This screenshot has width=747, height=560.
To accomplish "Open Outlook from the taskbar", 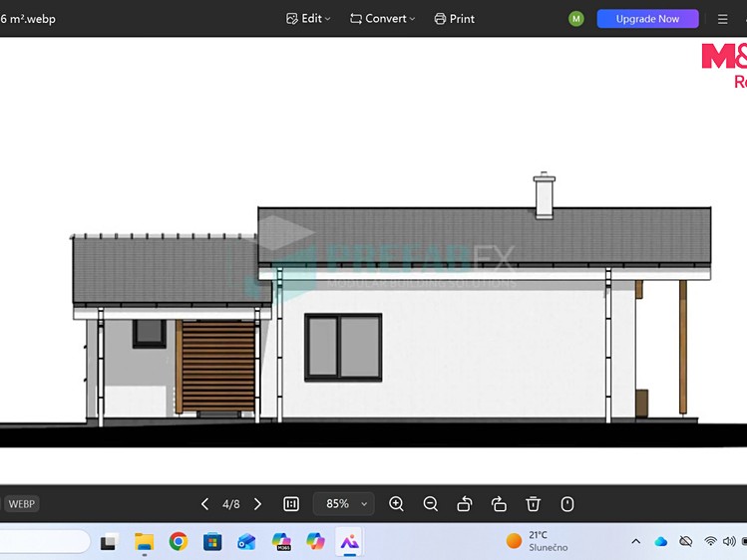I will [246, 542].
